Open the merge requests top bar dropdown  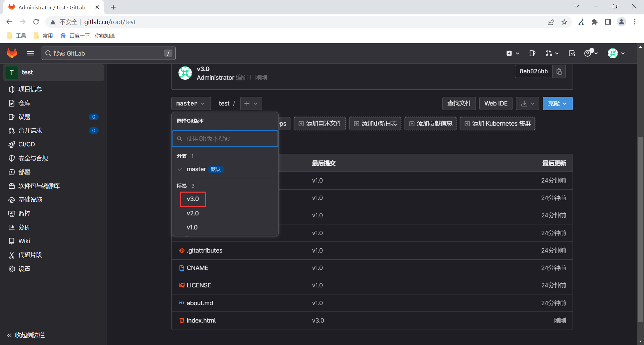click(552, 53)
